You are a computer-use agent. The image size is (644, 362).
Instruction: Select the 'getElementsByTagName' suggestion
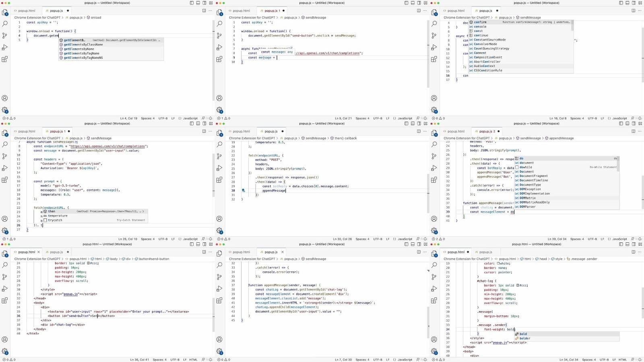81,53
